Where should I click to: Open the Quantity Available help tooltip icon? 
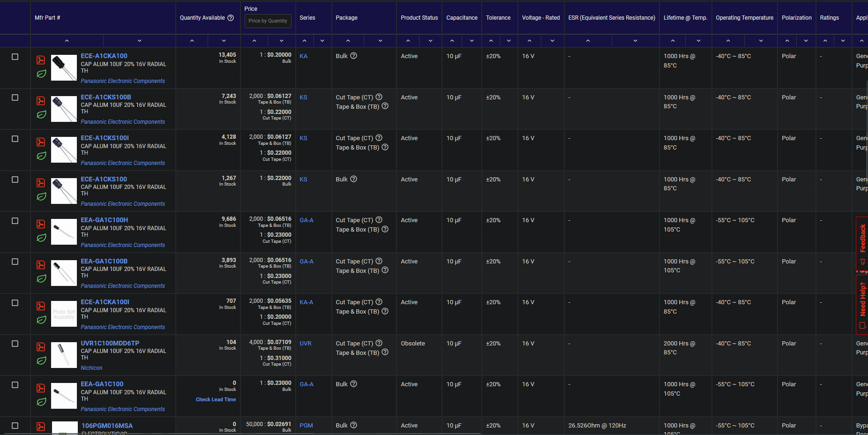230,18
